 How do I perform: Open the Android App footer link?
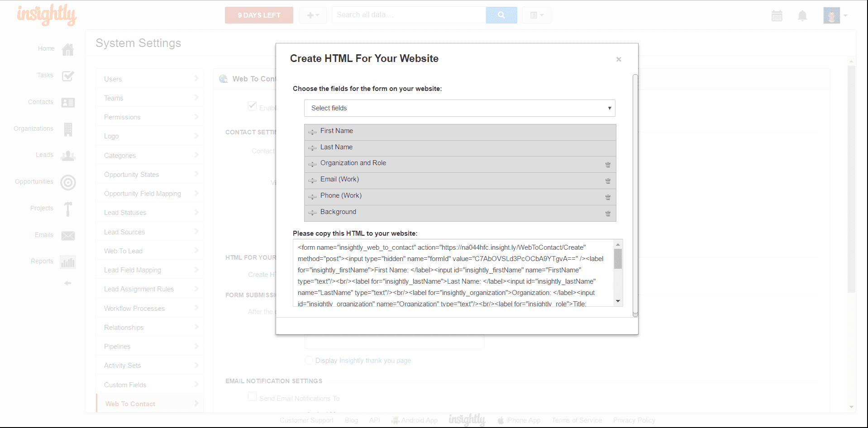coord(415,420)
